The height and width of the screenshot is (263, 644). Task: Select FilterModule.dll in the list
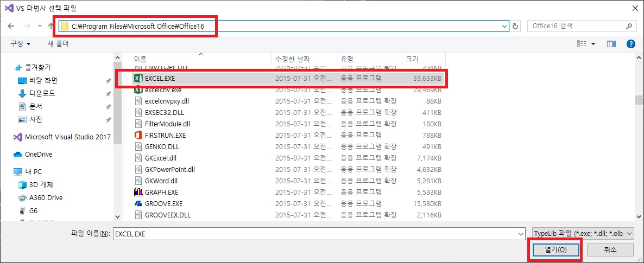(x=168, y=124)
